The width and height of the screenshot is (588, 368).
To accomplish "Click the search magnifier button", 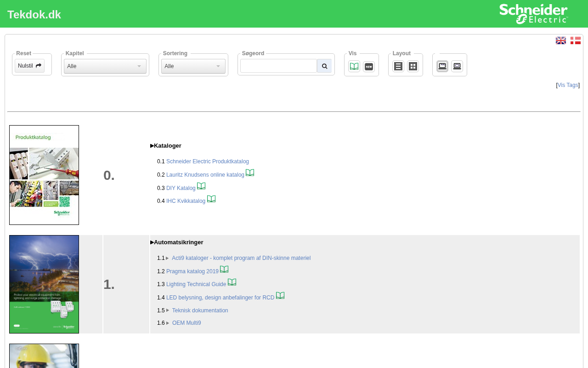I will 324,66.
